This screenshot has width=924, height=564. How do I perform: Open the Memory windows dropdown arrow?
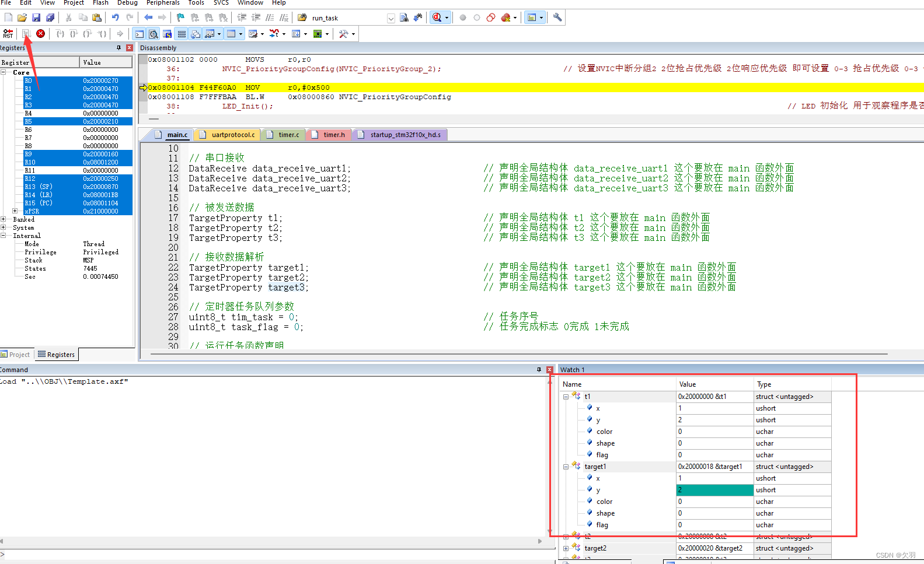click(240, 34)
